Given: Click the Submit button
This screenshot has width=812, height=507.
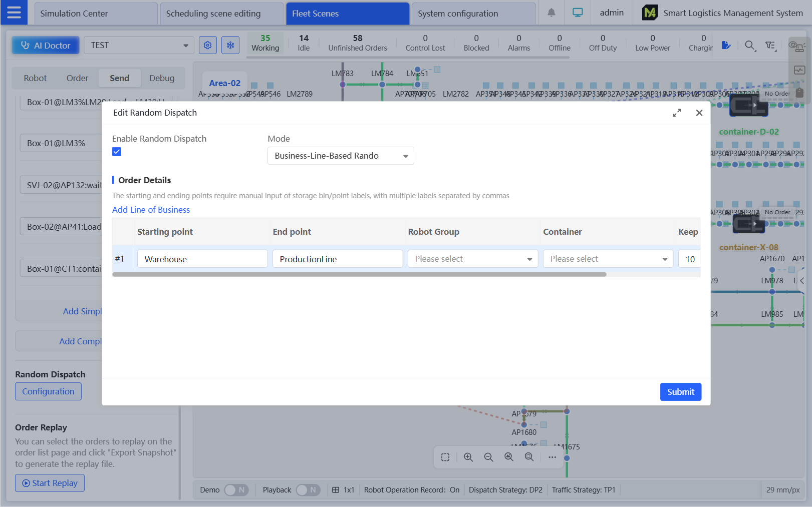Looking at the screenshot, I should 680,392.
